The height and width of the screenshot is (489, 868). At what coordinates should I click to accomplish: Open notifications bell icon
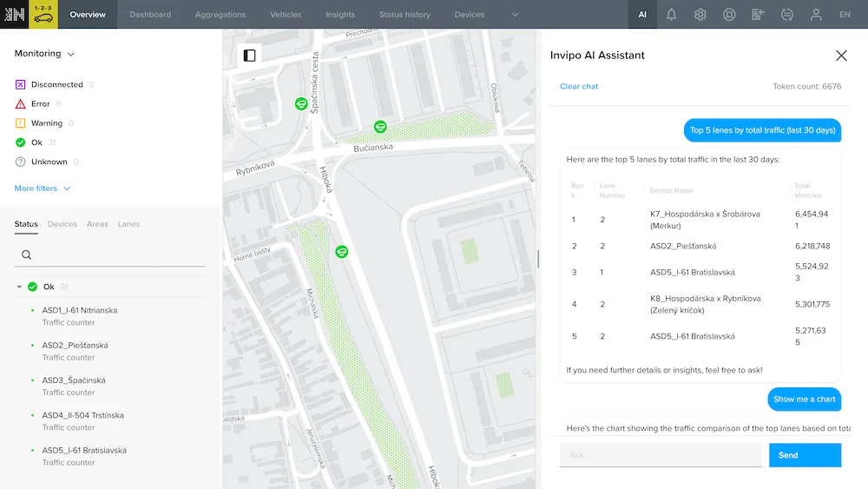coord(671,15)
